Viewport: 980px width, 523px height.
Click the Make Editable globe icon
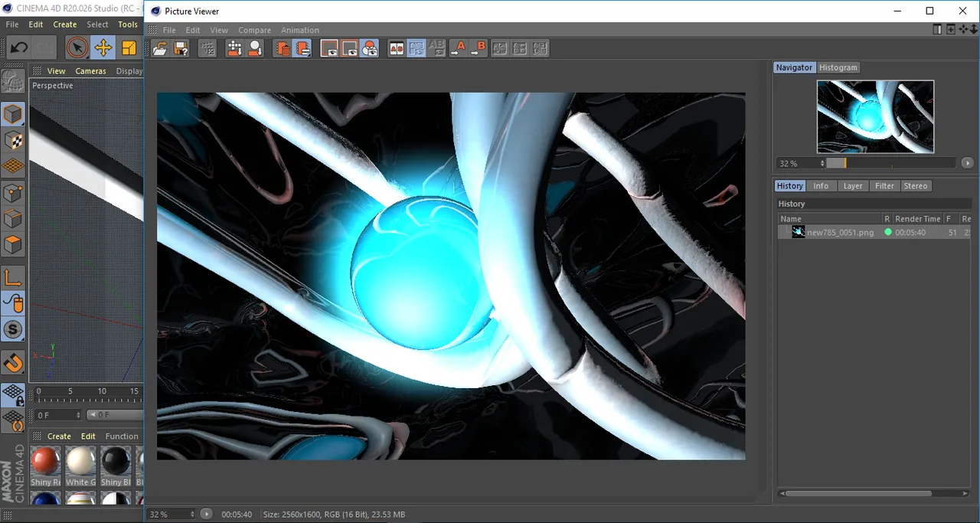click(x=13, y=82)
